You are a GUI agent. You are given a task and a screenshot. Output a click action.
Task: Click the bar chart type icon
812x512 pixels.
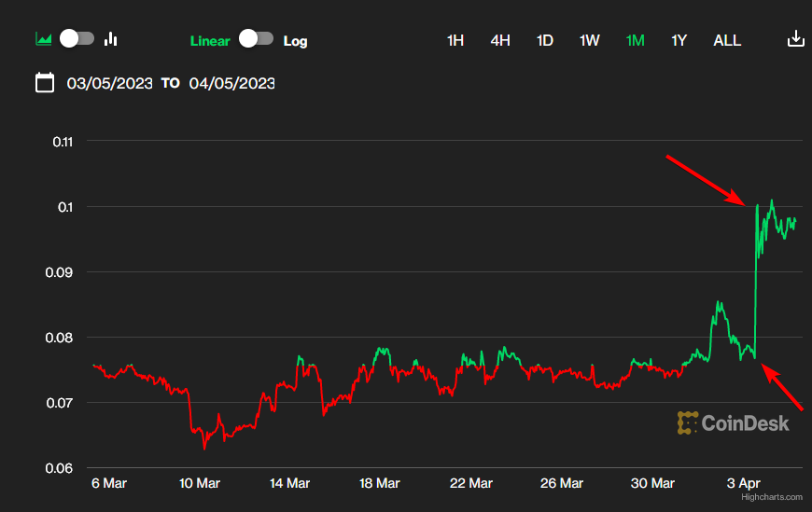click(111, 39)
